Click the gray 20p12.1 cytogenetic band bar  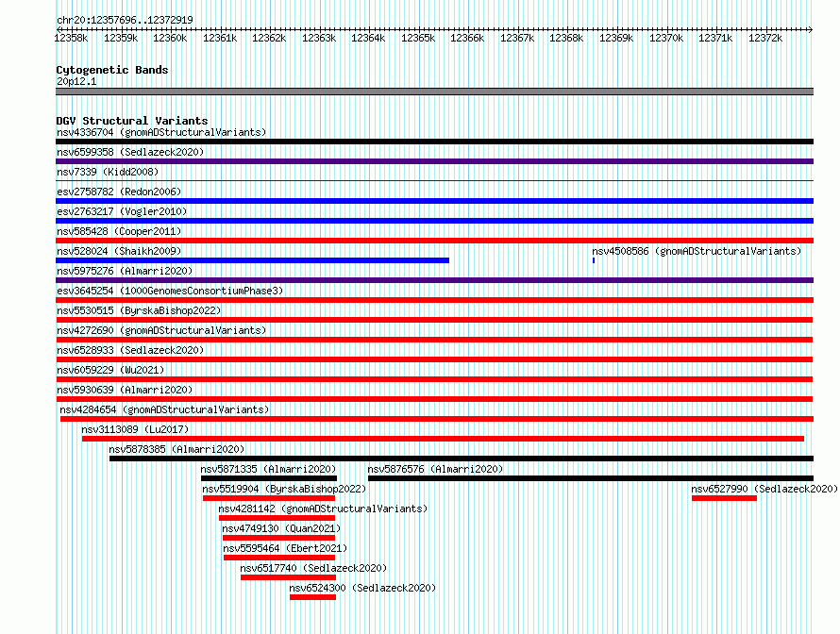pyautogui.click(x=434, y=92)
